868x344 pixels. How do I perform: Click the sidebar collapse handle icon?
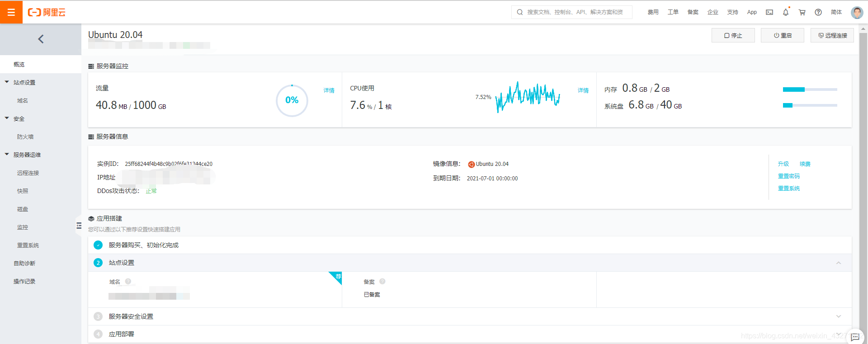79,226
